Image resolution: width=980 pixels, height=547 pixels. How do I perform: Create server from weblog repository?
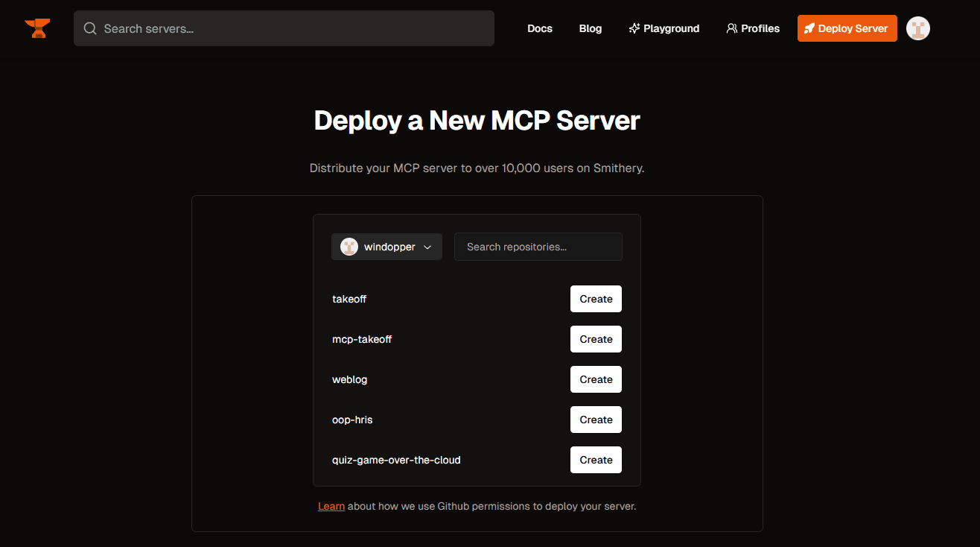pyautogui.click(x=596, y=379)
